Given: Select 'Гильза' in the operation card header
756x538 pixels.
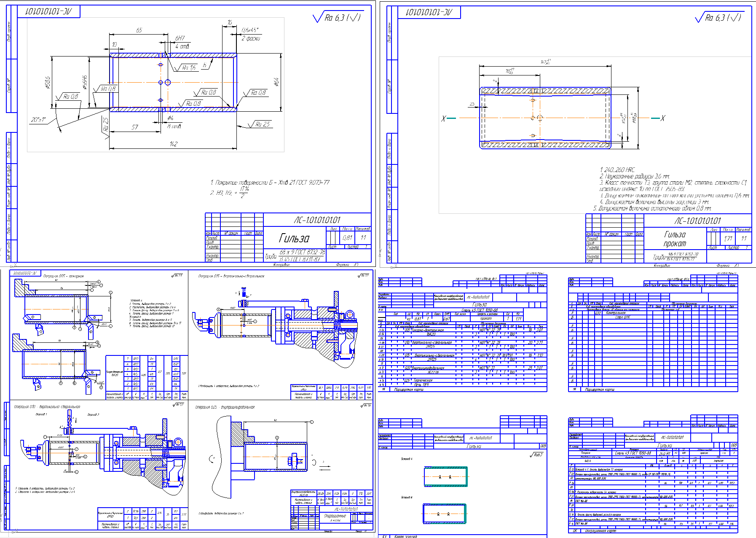Looking at the screenshot, I should point(665,445).
